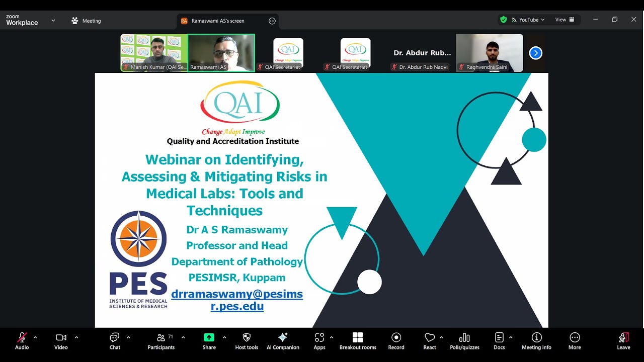This screenshot has height=362, width=644.
Task: Expand the Audio options caret
Action: point(35,337)
